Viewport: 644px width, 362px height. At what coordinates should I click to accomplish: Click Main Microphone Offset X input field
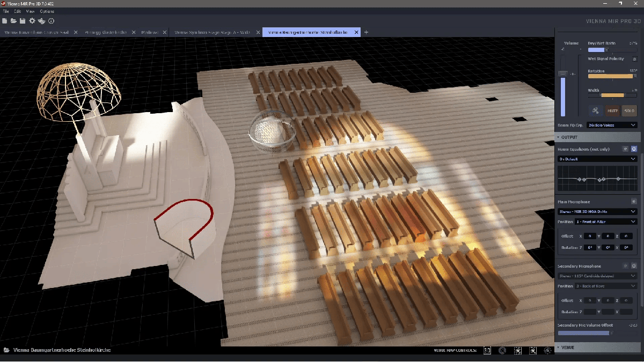[589, 236]
